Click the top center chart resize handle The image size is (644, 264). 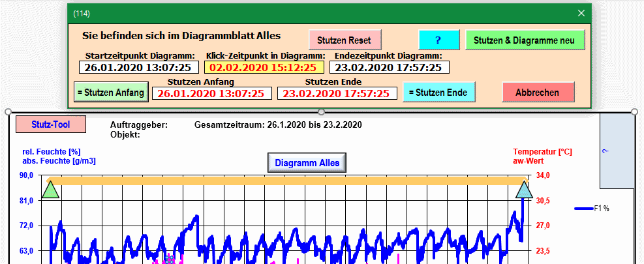click(321, 112)
